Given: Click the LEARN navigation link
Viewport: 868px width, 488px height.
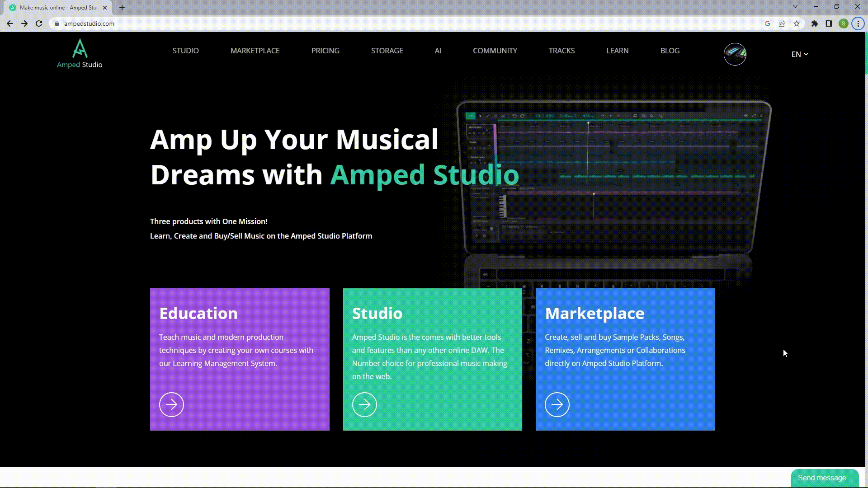Looking at the screenshot, I should tap(617, 51).
